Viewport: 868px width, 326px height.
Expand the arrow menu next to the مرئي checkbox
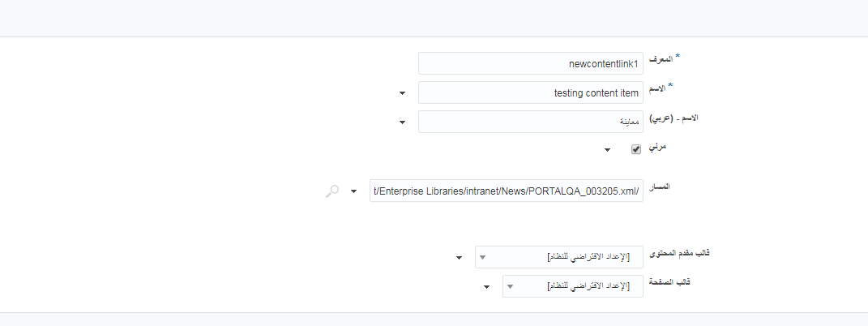pyautogui.click(x=607, y=150)
